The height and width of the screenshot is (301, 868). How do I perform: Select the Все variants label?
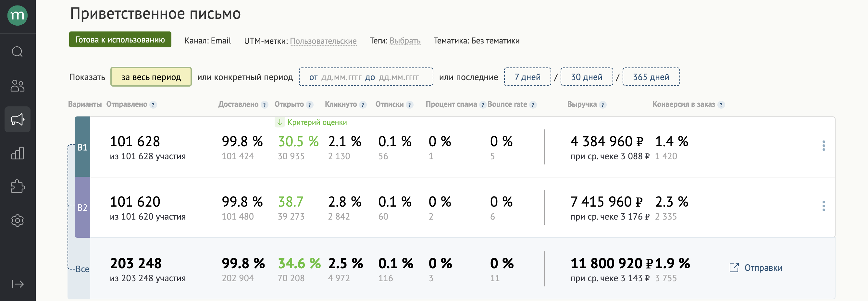82,269
